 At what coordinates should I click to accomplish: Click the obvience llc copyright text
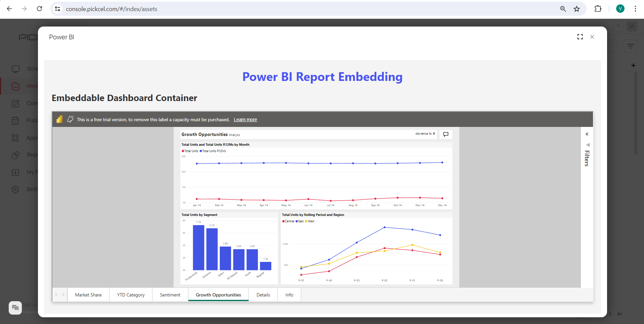coord(425,134)
